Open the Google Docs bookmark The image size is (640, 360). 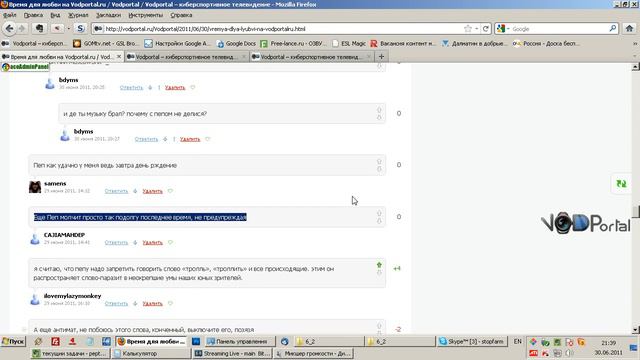[x=236, y=43]
